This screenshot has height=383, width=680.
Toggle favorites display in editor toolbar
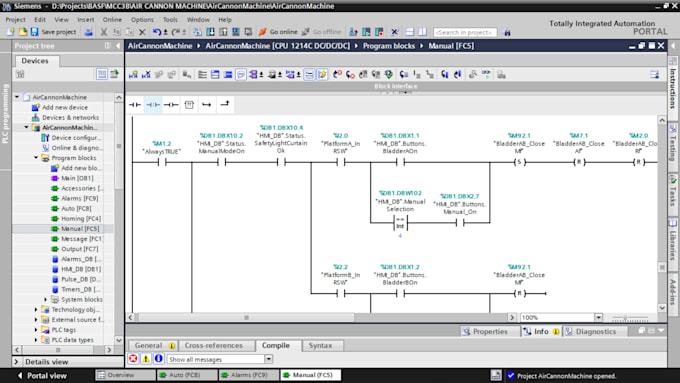click(322, 75)
